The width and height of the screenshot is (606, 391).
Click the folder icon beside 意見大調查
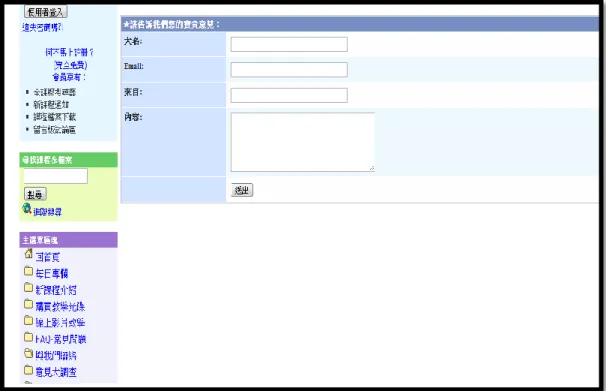(x=28, y=370)
